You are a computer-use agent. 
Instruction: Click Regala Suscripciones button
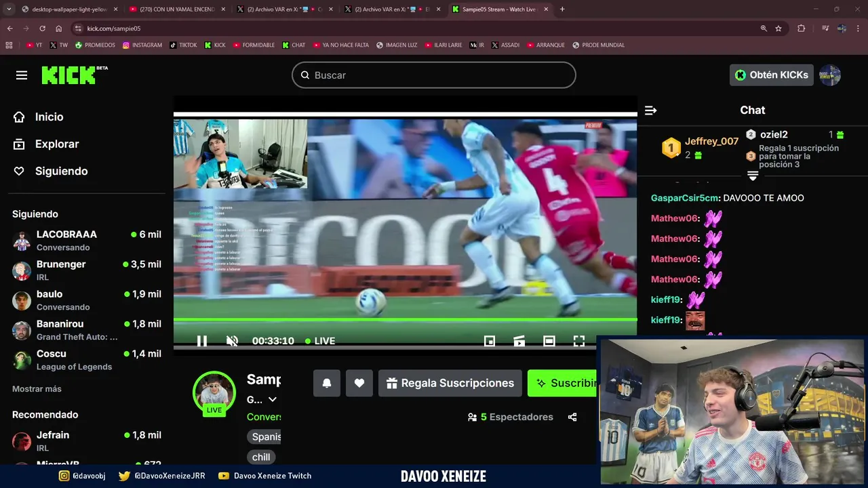click(x=450, y=383)
